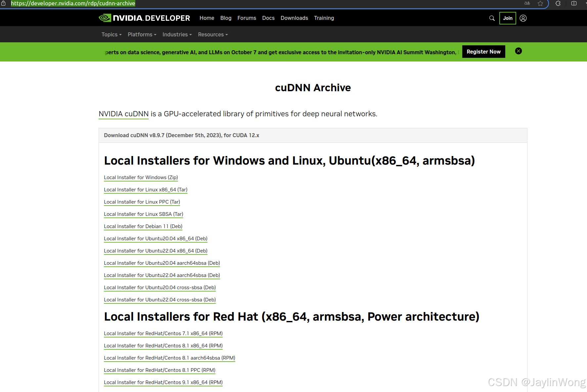
Task: Go to Home in top navigation
Action: [207, 18]
